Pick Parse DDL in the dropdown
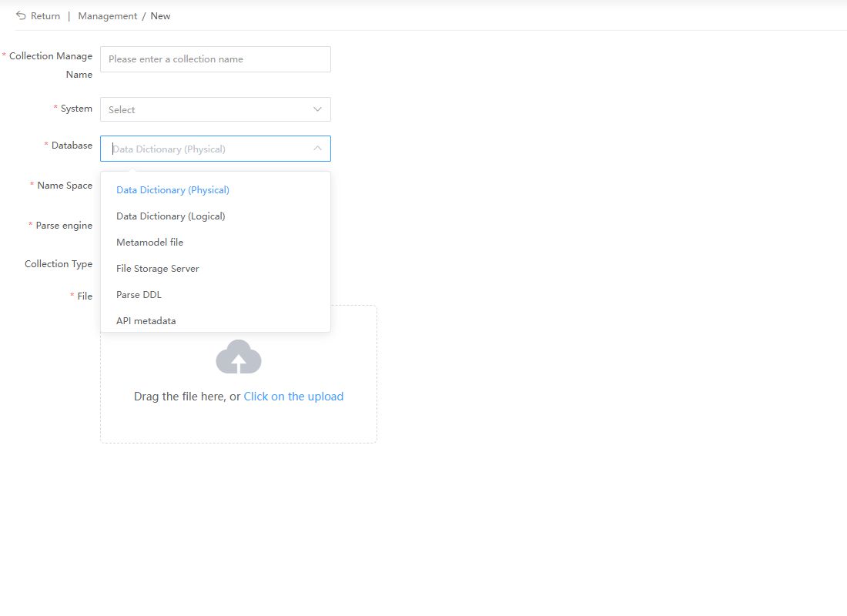Image resolution: width=847 pixels, height=616 pixels. tap(215, 295)
